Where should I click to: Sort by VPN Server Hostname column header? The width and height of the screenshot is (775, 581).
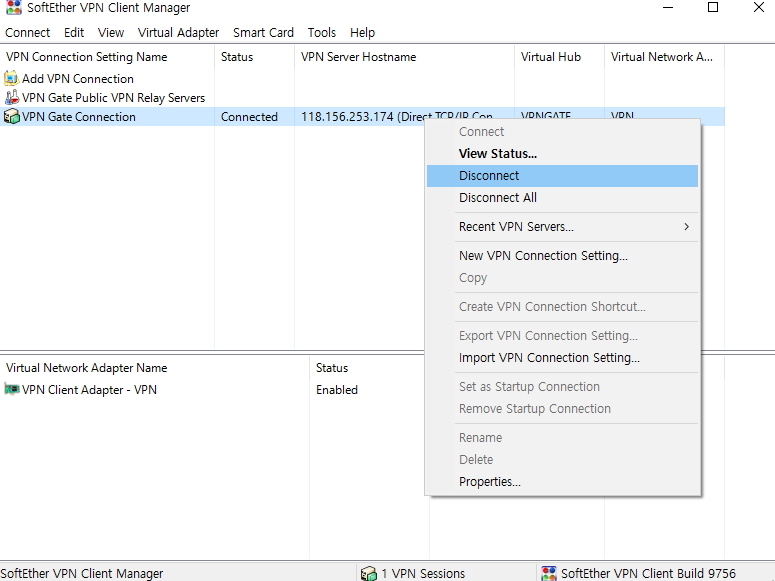pos(404,57)
